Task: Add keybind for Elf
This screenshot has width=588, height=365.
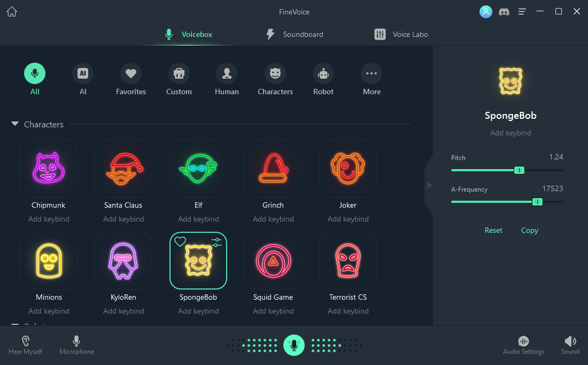Action: [198, 219]
